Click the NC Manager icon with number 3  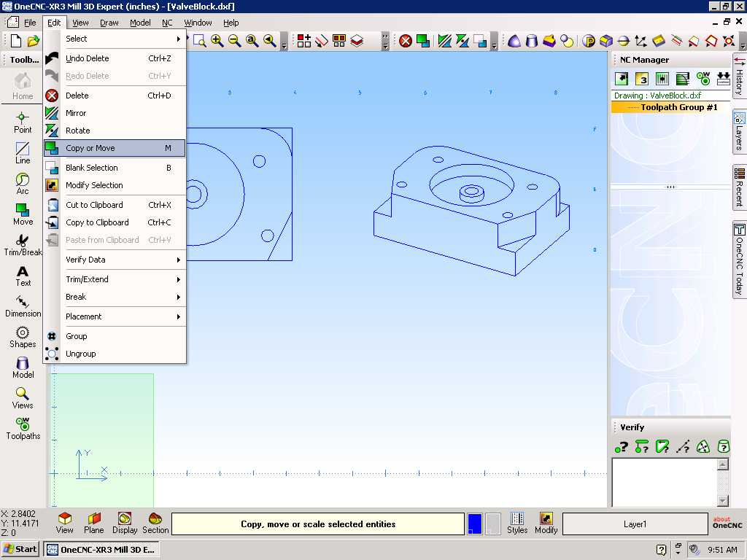click(x=642, y=79)
